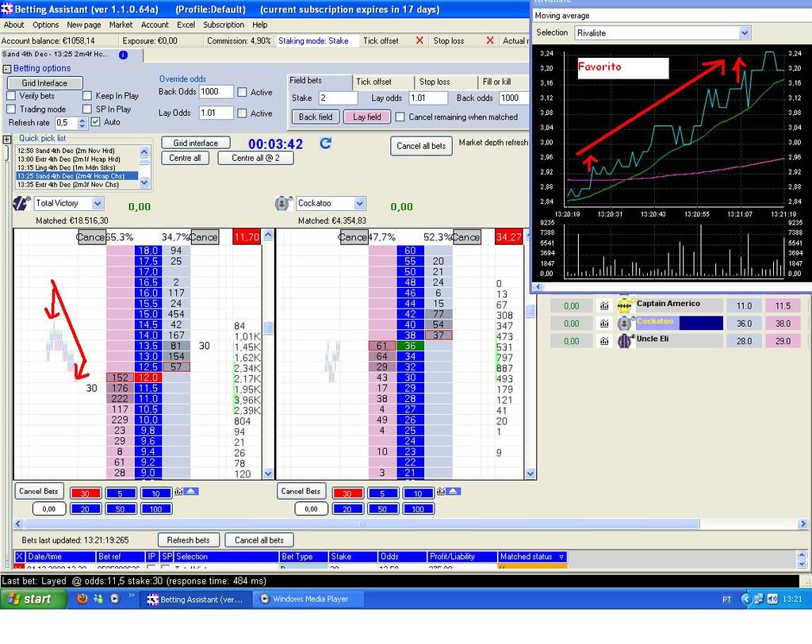Click Cancel all bets beside Market depth refresh

421,146
